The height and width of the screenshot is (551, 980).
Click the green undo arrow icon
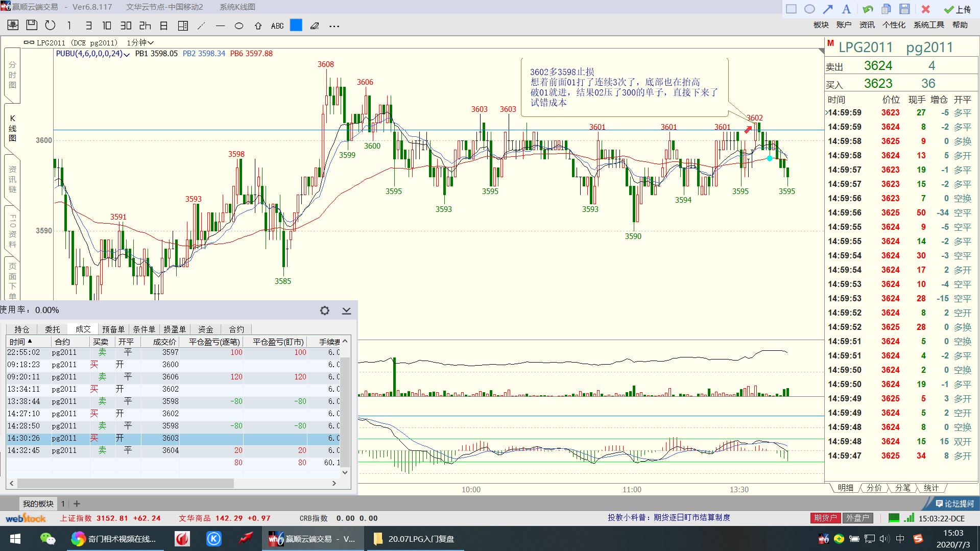(868, 9)
